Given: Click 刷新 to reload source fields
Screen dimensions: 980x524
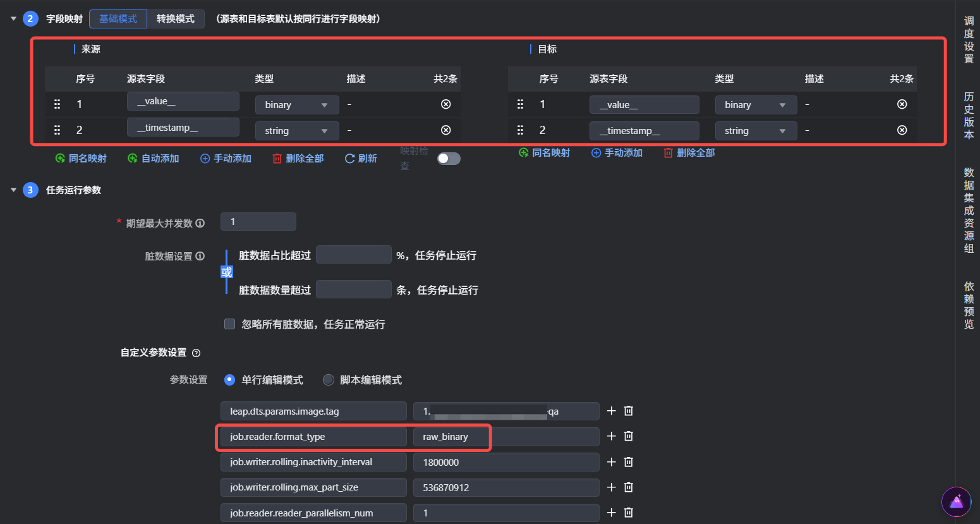Looking at the screenshot, I should [361, 159].
